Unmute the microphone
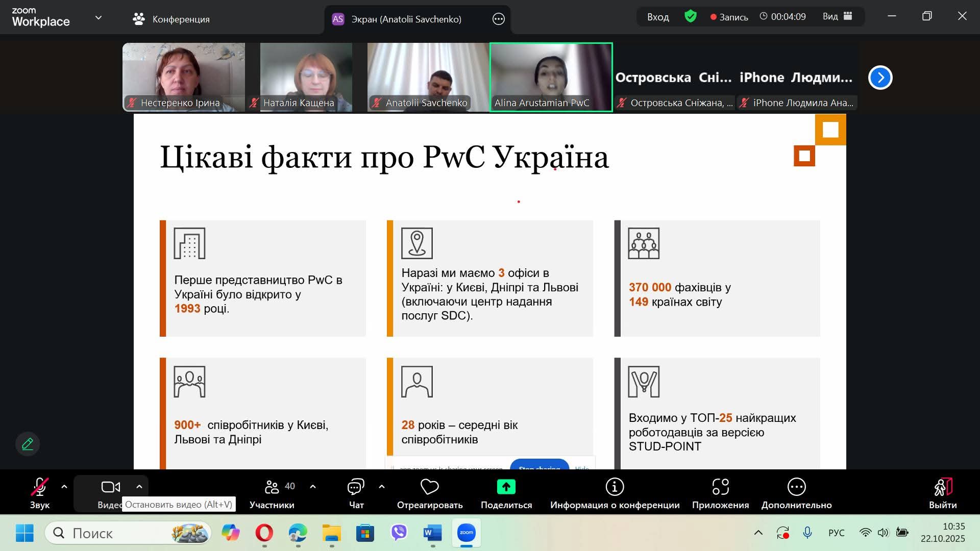 pyautogui.click(x=39, y=488)
